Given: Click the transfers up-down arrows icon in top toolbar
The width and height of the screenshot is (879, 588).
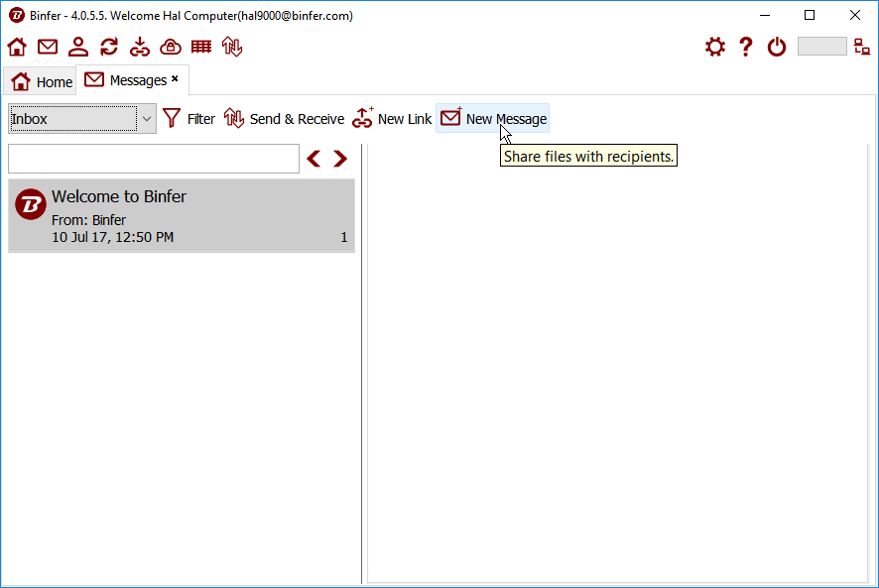Looking at the screenshot, I should click(232, 47).
